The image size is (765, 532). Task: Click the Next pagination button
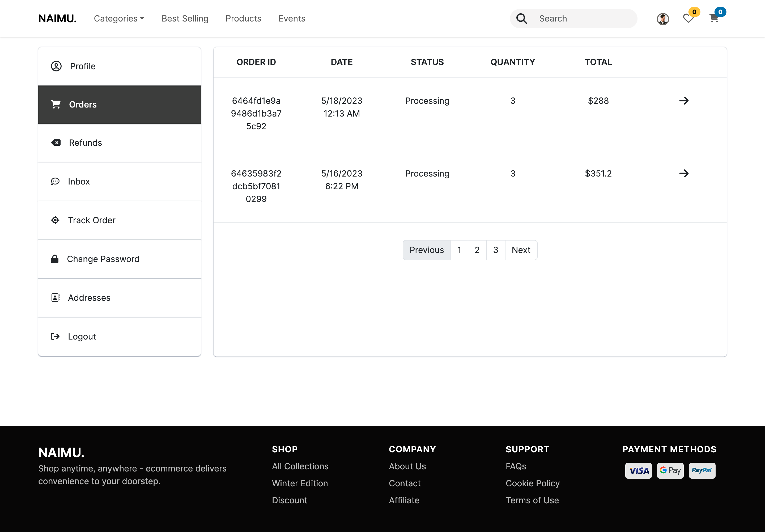(521, 250)
